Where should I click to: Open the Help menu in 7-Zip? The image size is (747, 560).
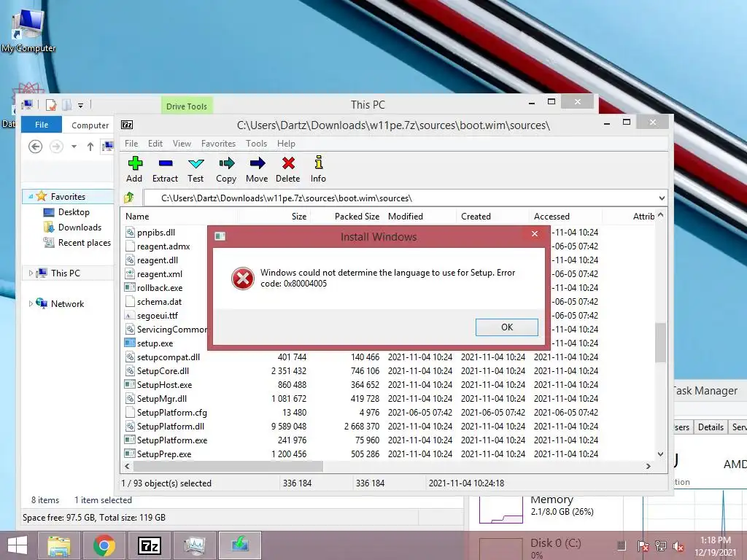[x=286, y=144]
